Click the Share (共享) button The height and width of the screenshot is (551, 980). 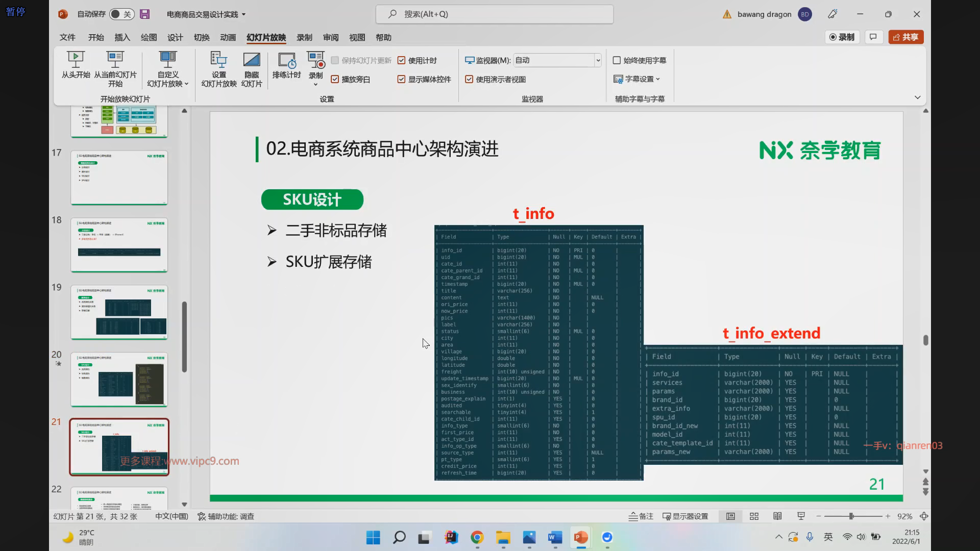click(x=906, y=37)
